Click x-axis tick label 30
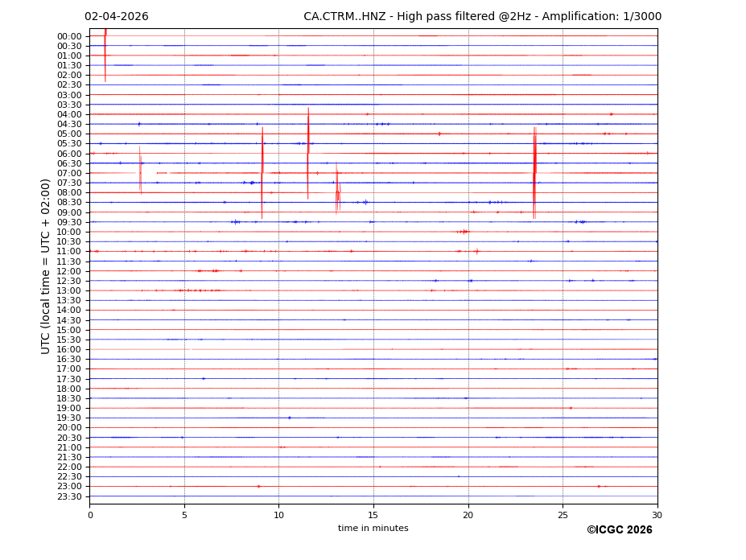746x560 pixels. coord(657,515)
